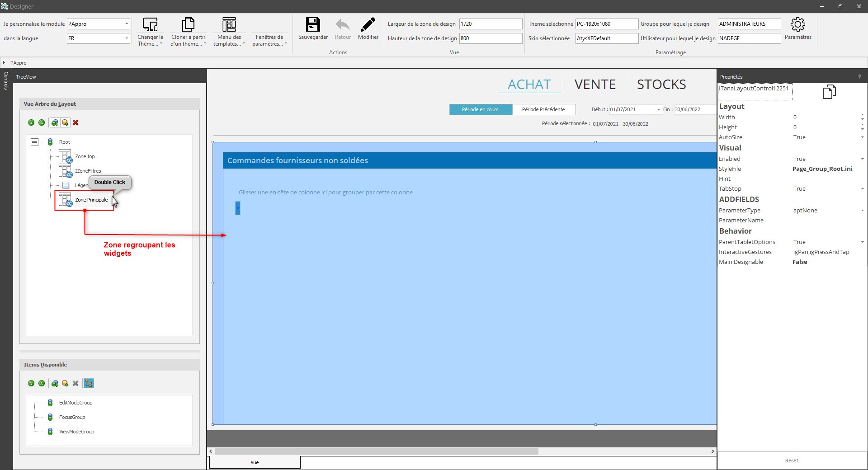The image size is (868, 470).
Task: Click the green expand-all icon in Vue Arbre du Layout
Action: pyautogui.click(x=31, y=122)
